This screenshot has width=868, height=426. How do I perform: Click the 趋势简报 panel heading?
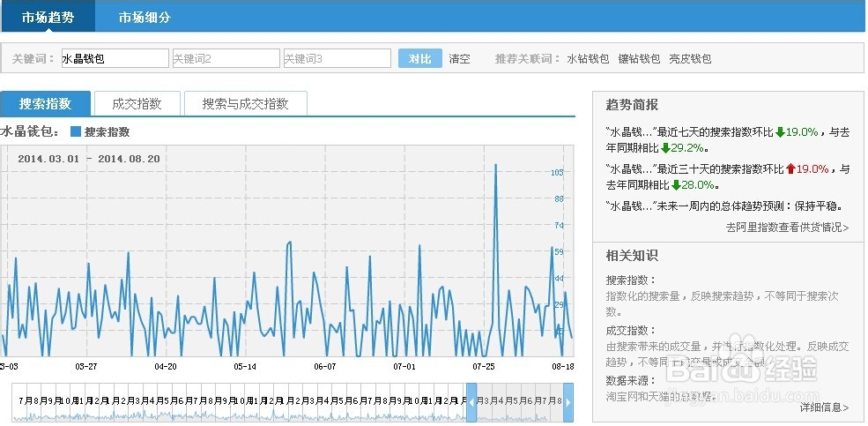[x=632, y=105]
